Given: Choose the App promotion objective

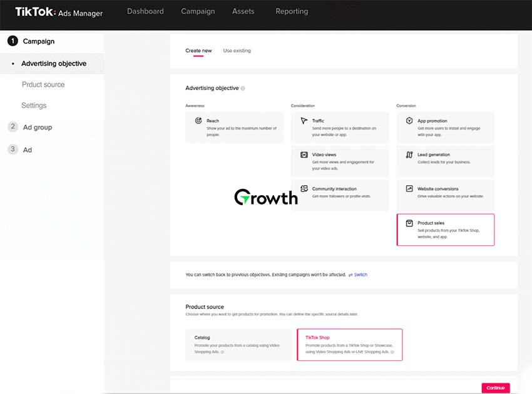Looking at the screenshot, I should (x=446, y=128).
